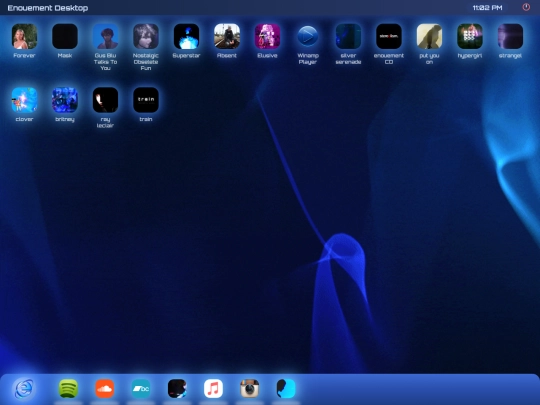
Task: Open the enouement CD icon
Action: (389, 36)
